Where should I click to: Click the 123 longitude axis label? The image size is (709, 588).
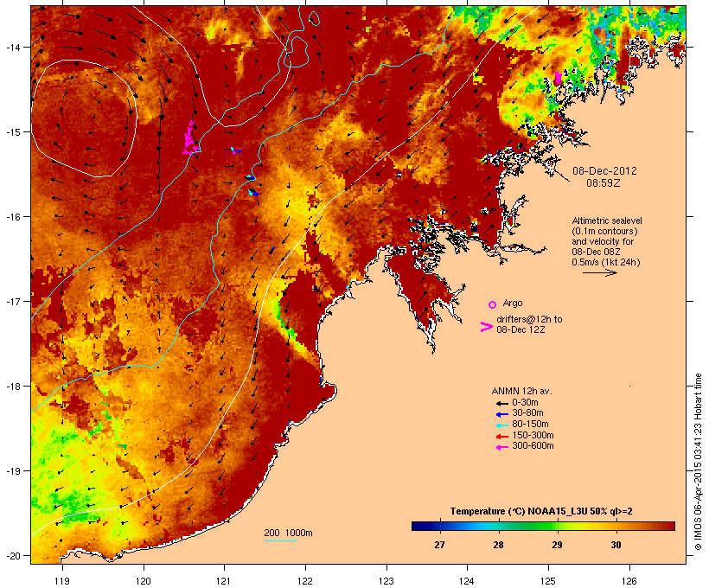[386, 581]
